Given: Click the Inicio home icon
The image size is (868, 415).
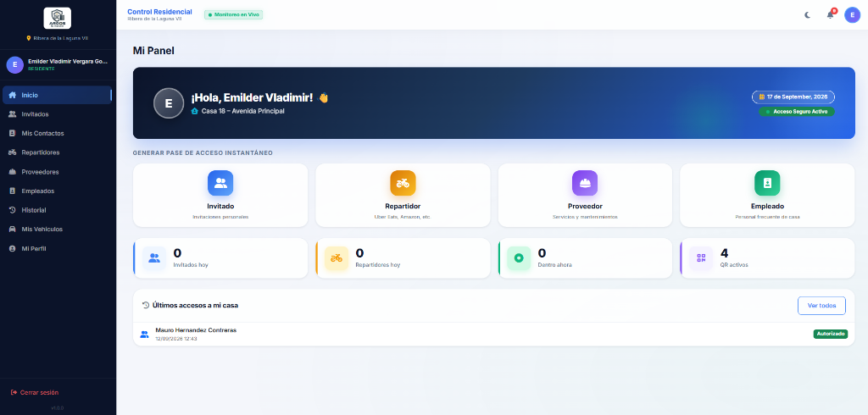Looking at the screenshot, I should point(12,95).
